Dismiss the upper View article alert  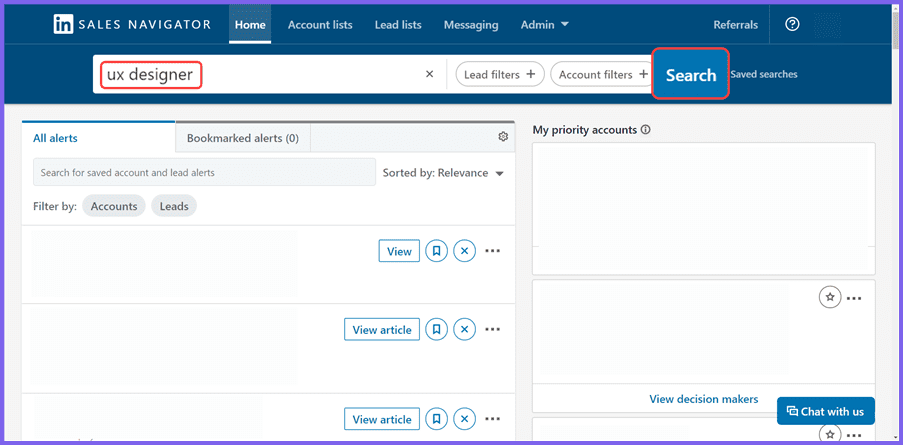tap(465, 329)
